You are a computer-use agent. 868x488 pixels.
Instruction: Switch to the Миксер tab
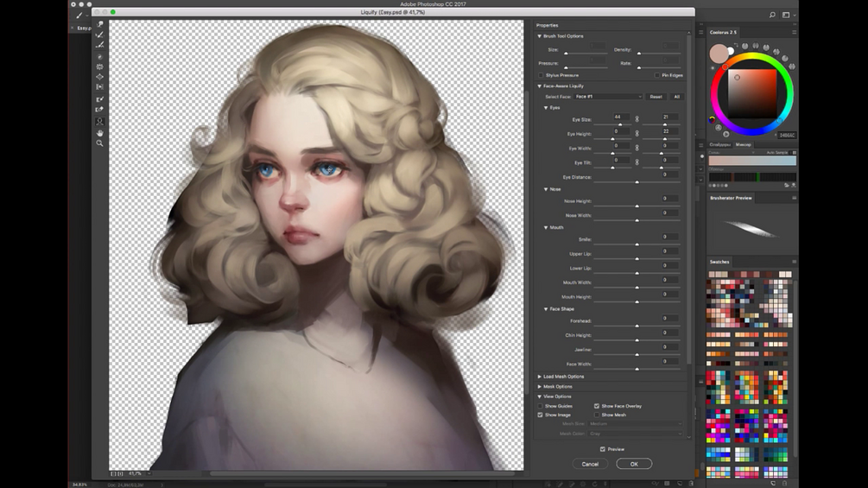(x=743, y=144)
